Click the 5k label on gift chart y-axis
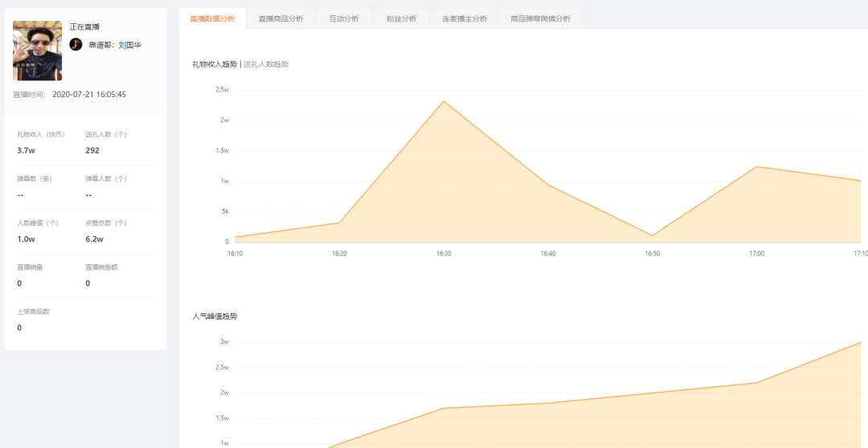 [x=225, y=211]
